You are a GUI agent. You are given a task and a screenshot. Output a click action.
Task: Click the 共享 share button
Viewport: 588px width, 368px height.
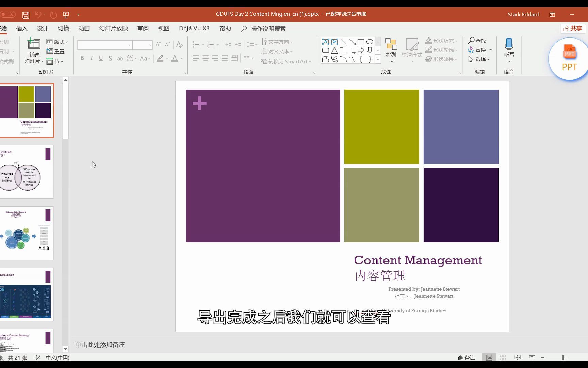[x=573, y=29]
